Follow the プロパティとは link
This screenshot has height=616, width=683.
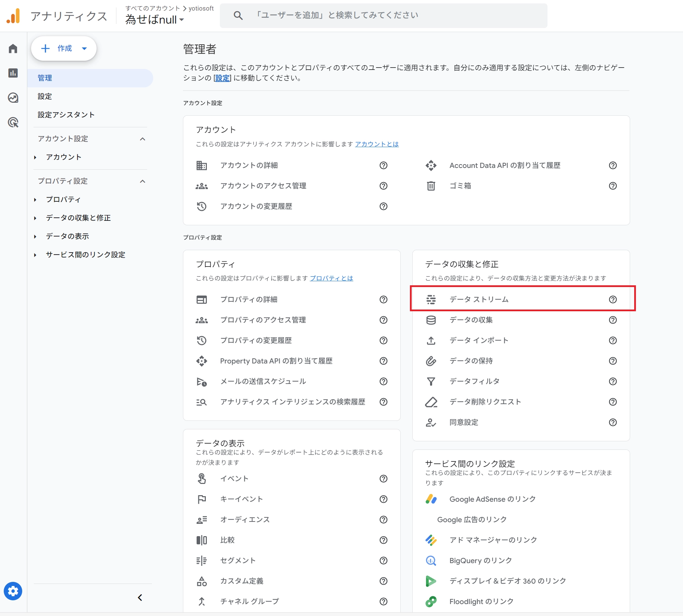331,278
